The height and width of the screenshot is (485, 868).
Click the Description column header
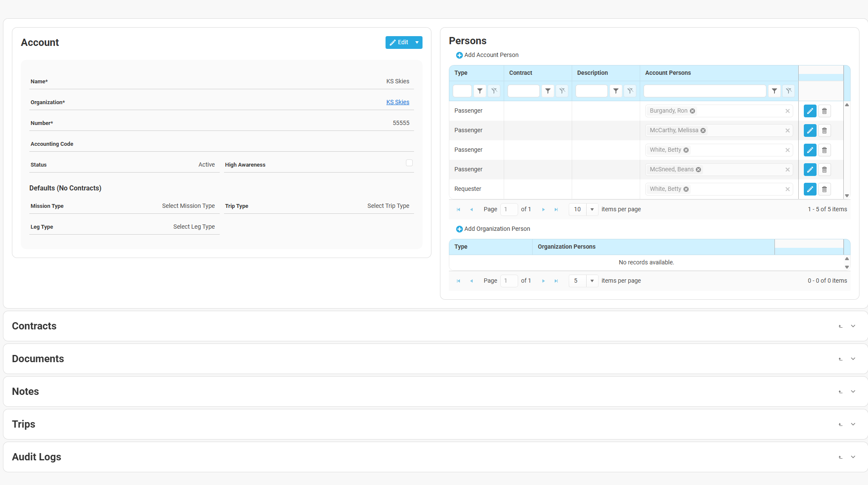click(x=592, y=73)
